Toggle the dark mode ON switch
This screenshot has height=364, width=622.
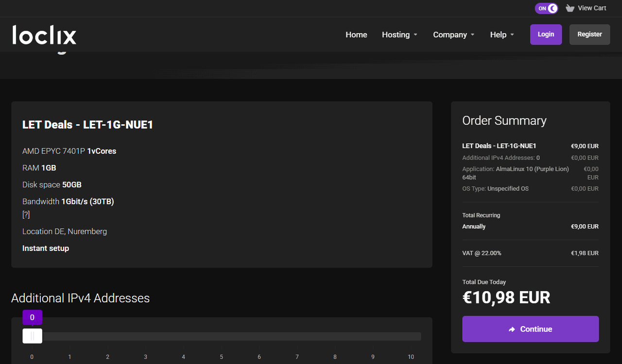pos(546,8)
